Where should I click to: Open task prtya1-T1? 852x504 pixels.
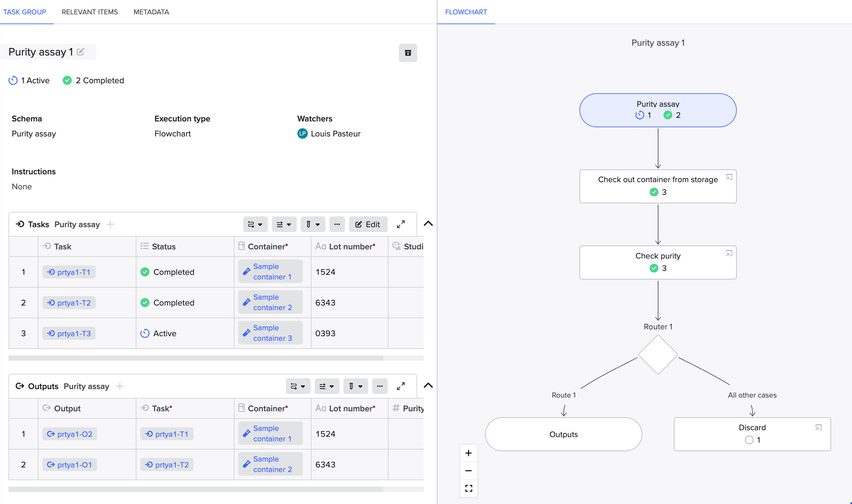tap(69, 272)
